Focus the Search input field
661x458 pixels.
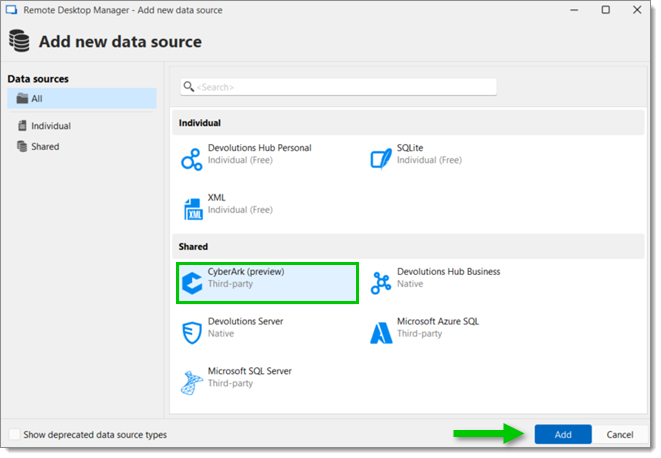pos(339,87)
